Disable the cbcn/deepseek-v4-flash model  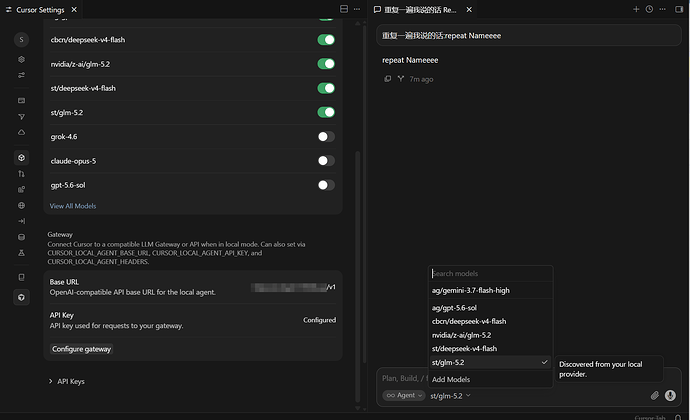pos(326,40)
